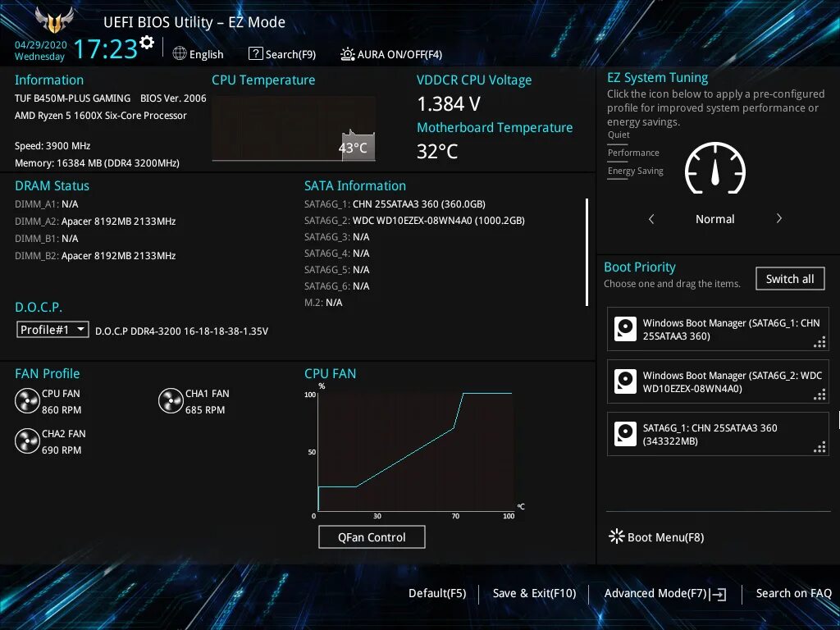
Task: Choose English language option
Action: 206,54
